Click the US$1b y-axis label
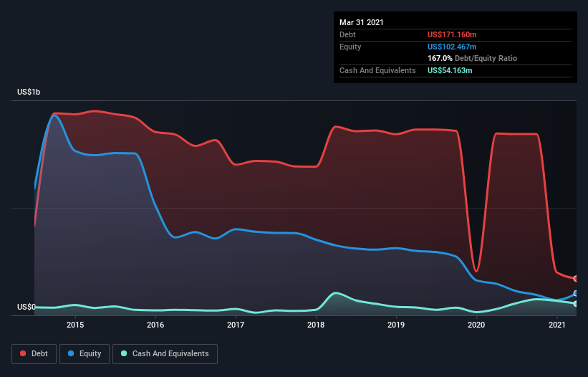Image resolution: width=588 pixels, height=377 pixels. (x=29, y=92)
